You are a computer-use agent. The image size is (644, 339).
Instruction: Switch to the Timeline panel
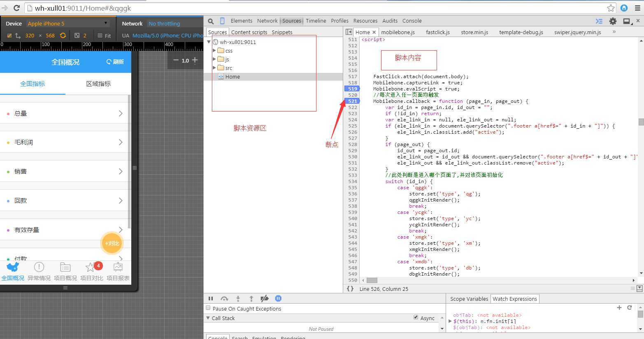click(316, 21)
